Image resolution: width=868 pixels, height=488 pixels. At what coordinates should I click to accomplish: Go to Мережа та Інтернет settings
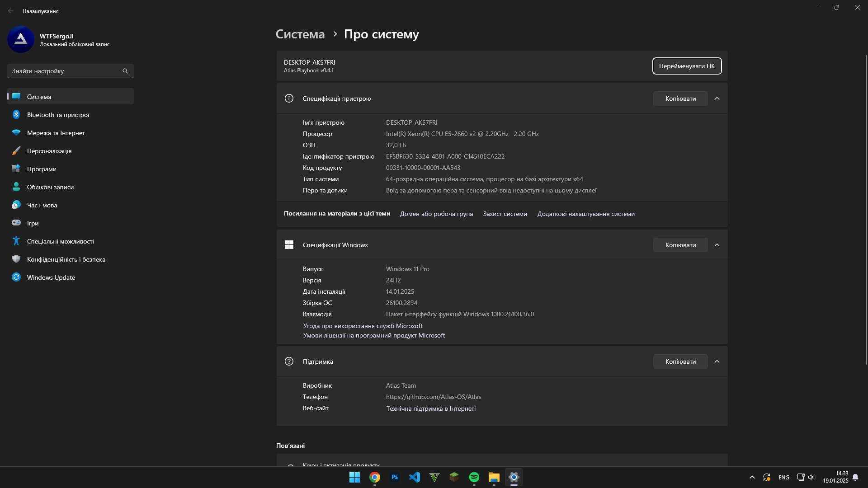pos(71,133)
